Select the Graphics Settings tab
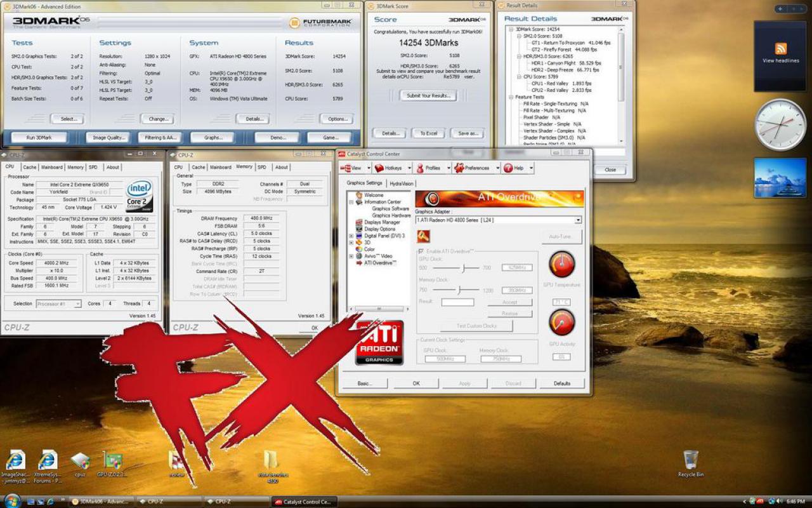 click(x=365, y=183)
